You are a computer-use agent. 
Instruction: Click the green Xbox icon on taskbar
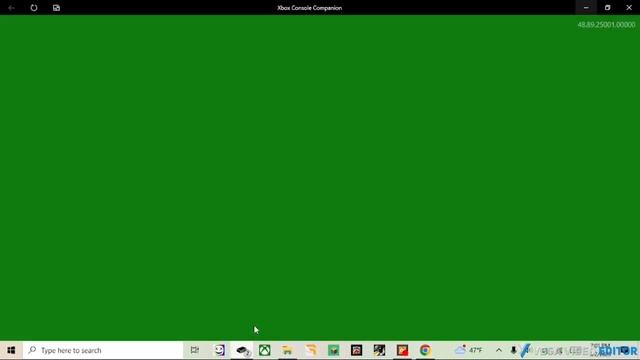pyautogui.click(x=264, y=350)
